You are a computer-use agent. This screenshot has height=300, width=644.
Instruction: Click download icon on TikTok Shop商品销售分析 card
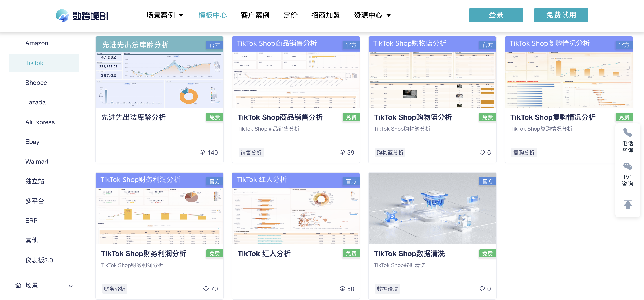(x=342, y=152)
